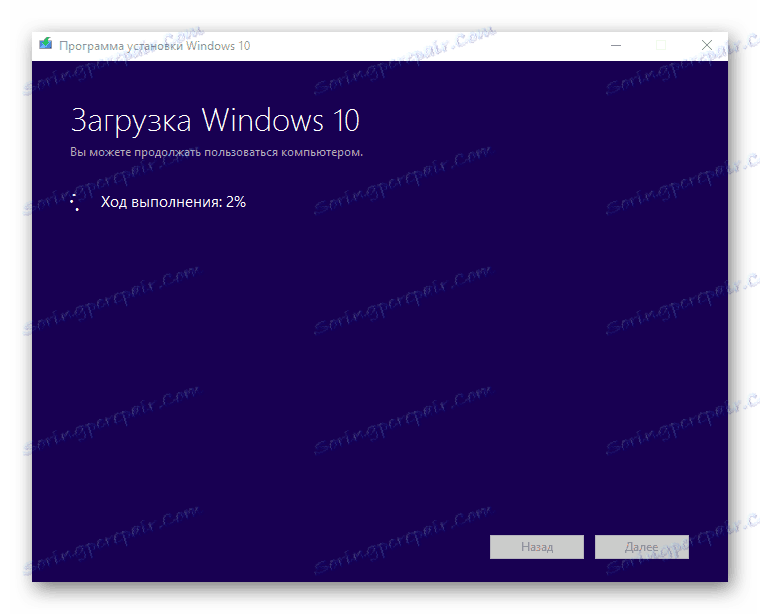
Task: Click the 'Загрузка Windows 10' heading
Action: [x=215, y=120]
